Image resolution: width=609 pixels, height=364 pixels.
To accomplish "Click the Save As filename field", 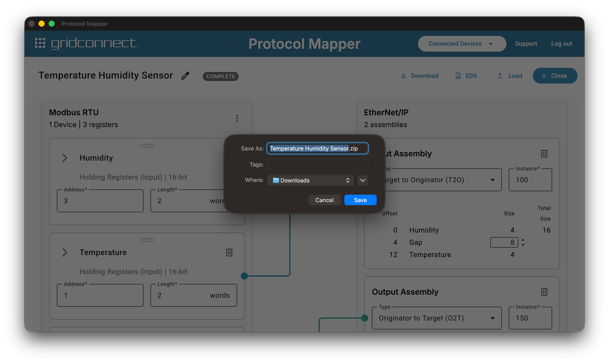I will point(318,148).
